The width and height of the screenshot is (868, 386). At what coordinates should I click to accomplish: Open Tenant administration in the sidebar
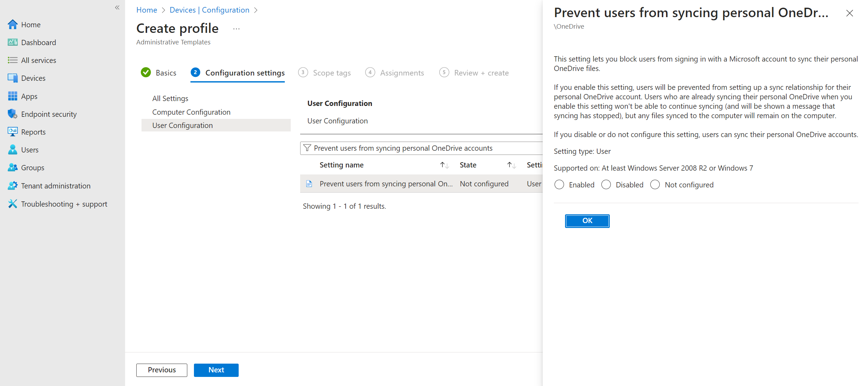pyautogui.click(x=56, y=186)
